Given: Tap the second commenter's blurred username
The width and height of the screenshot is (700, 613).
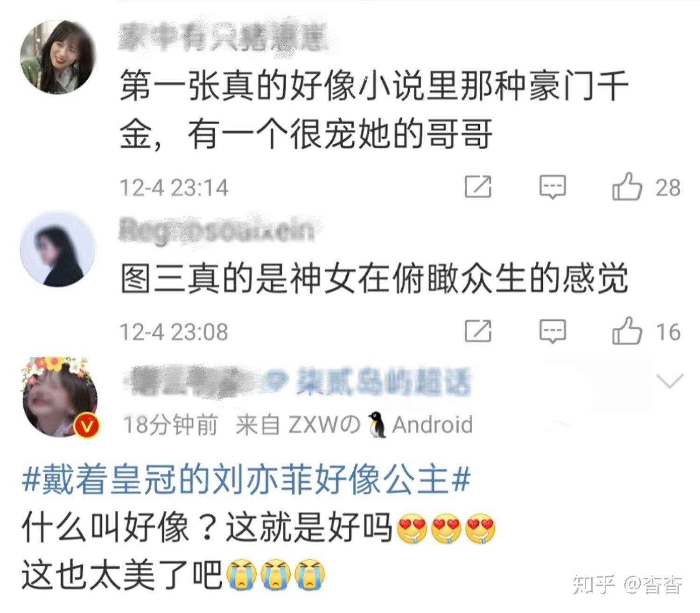Looking at the screenshot, I should pos(217,230).
